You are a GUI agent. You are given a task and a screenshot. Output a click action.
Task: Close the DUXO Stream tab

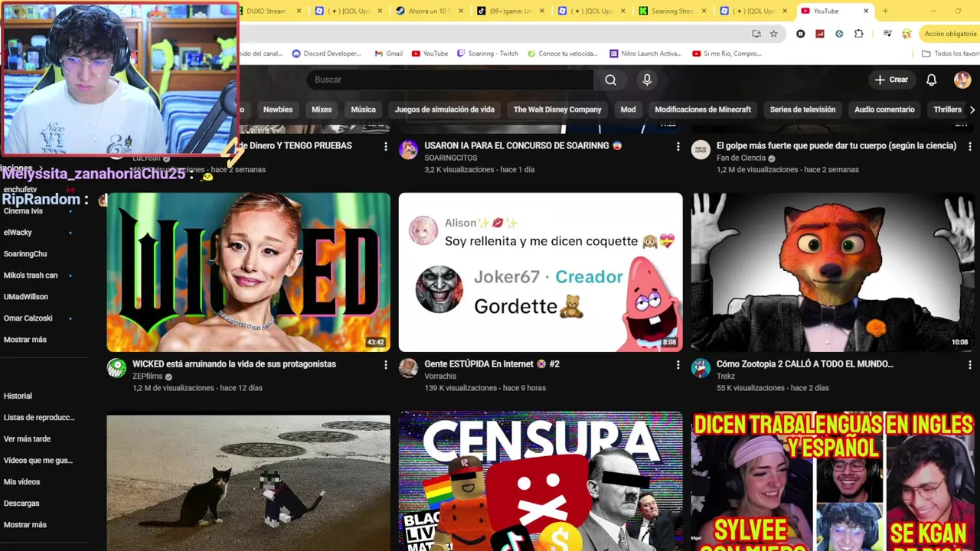pyautogui.click(x=299, y=11)
